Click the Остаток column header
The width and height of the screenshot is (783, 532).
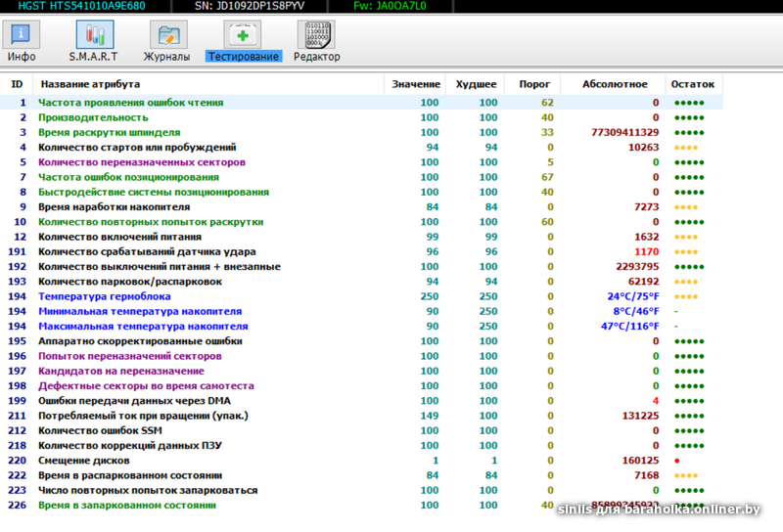pyautogui.click(x=693, y=84)
